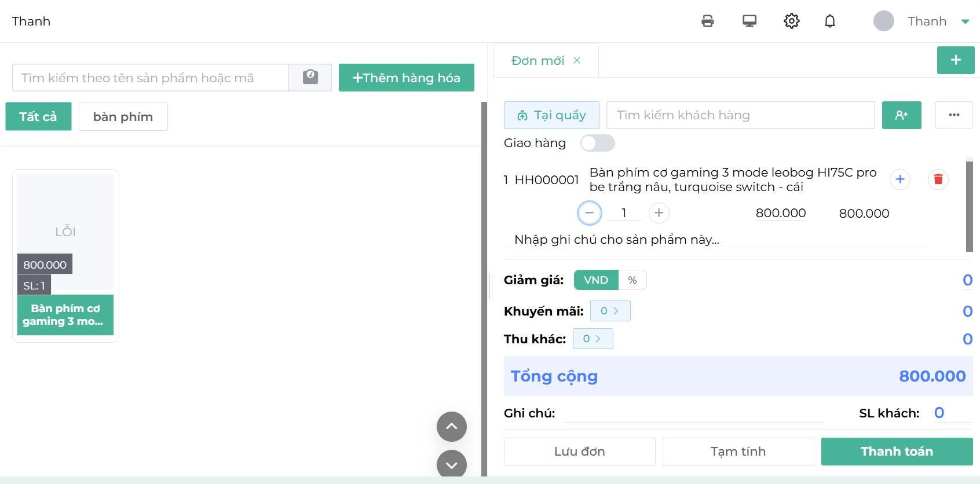
Task: Click the scale icon beside product search
Action: [x=310, y=78]
